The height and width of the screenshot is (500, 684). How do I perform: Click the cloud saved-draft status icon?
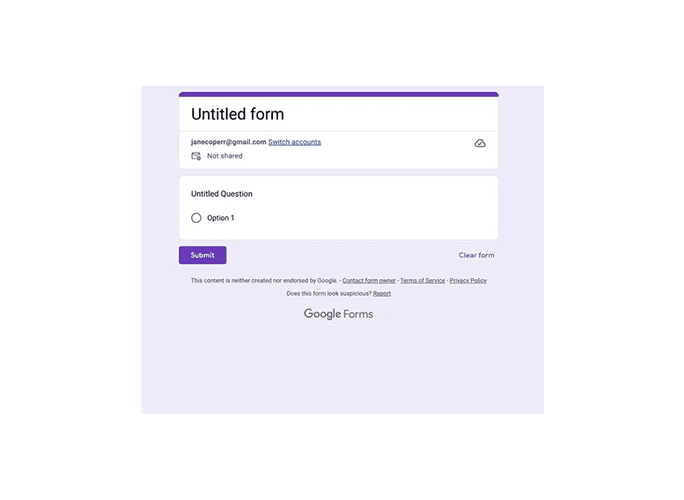[x=480, y=144]
